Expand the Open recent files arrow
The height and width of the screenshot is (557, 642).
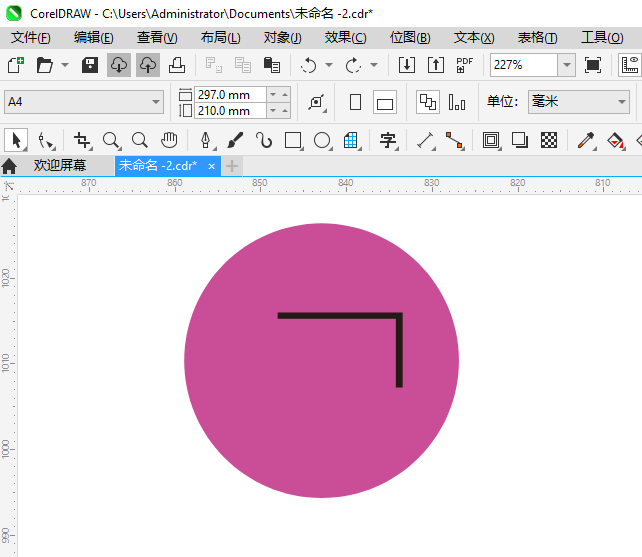click(x=65, y=65)
